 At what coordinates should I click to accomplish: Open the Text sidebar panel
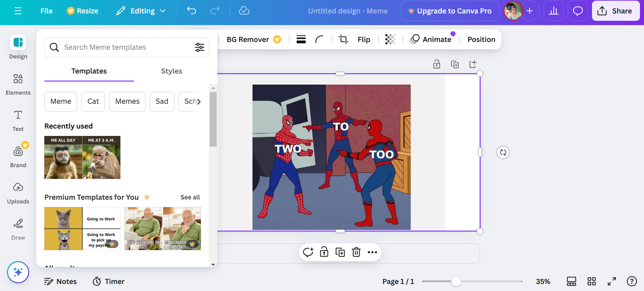tap(18, 120)
